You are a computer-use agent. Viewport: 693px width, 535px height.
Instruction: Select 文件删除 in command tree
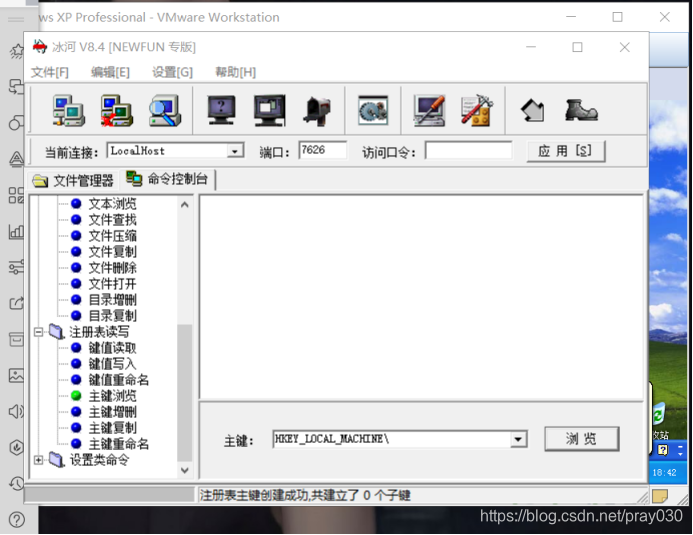coord(112,267)
